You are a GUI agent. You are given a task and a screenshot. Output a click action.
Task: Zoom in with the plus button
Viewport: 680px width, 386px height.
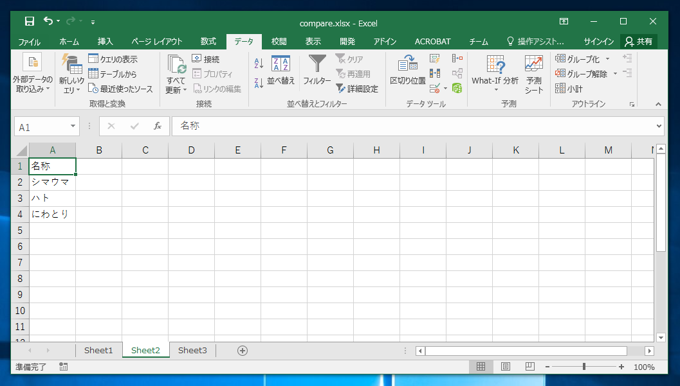coord(621,367)
